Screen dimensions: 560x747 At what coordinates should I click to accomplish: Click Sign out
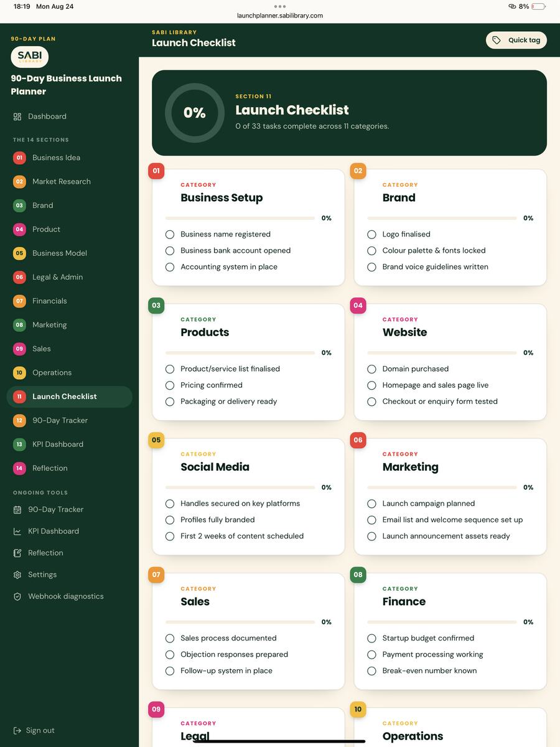point(34,730)
